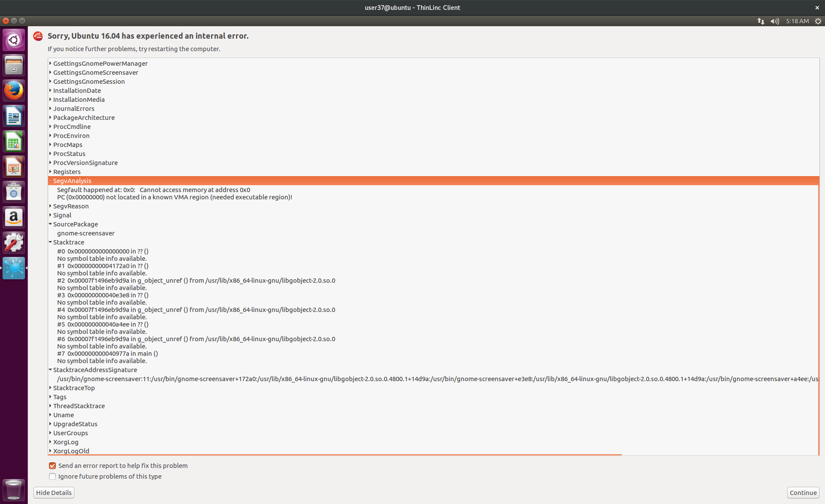Screen dimensions: 825x504
Task: Select the '#7 ... in main ()' stack line
Action: click(107, 354)
